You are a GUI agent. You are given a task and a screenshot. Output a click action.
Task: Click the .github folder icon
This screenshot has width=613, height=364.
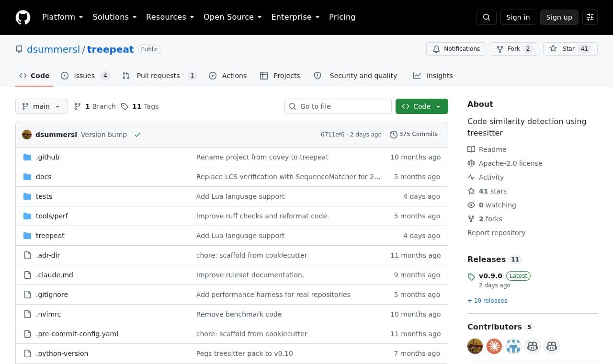coord(27,157)
